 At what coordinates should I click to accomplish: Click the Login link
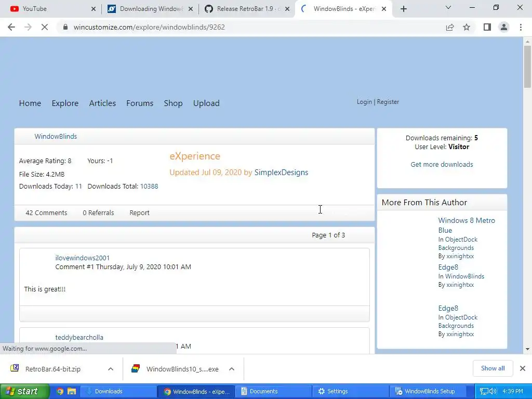pyautogui.click(x=364, y=102)
